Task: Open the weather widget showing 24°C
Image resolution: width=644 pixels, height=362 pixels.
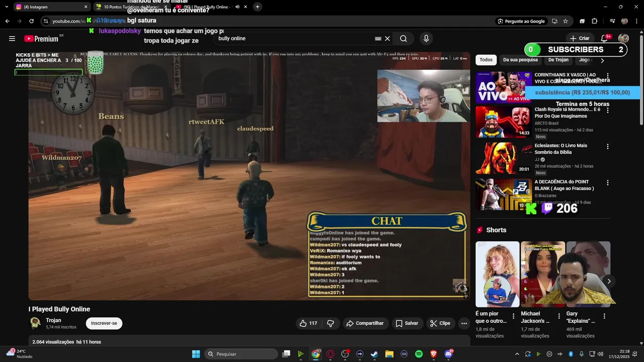Action: point(19,354)
